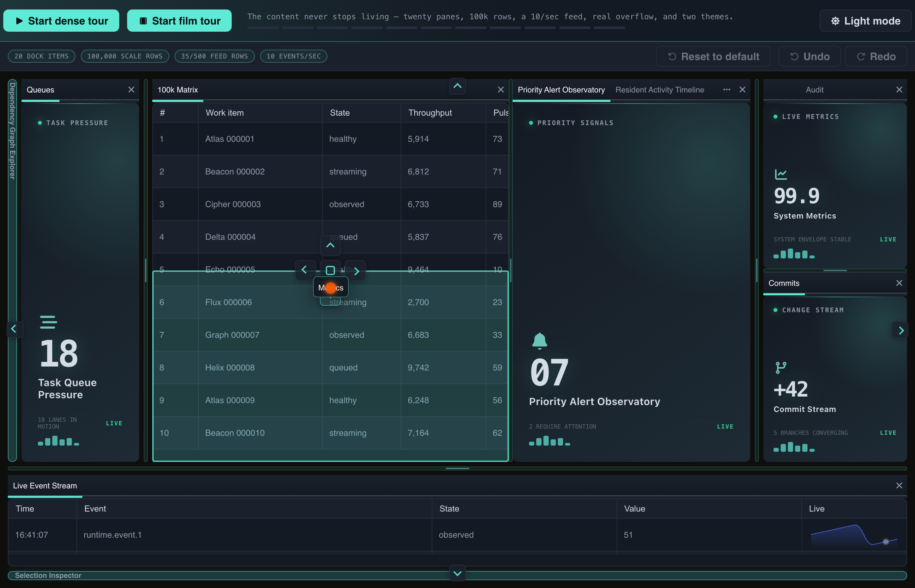
Task: Close the Live Event Stream panel
Action: (x=899, y=485)
